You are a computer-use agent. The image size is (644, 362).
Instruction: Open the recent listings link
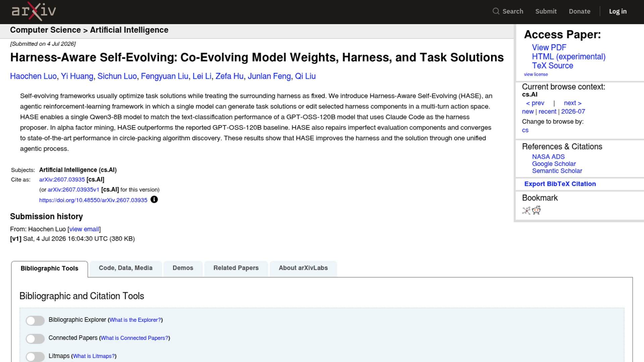pos(547,112)
